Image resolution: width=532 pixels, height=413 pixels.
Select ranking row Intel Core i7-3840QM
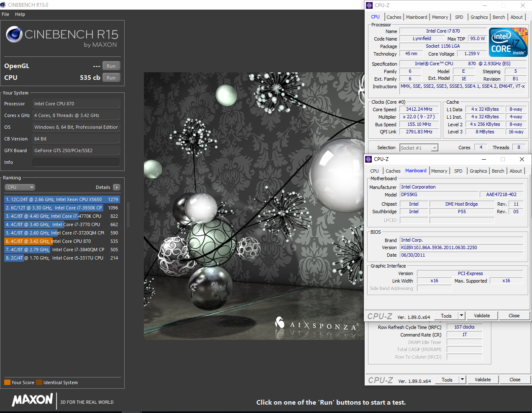[x=62, y=250]
